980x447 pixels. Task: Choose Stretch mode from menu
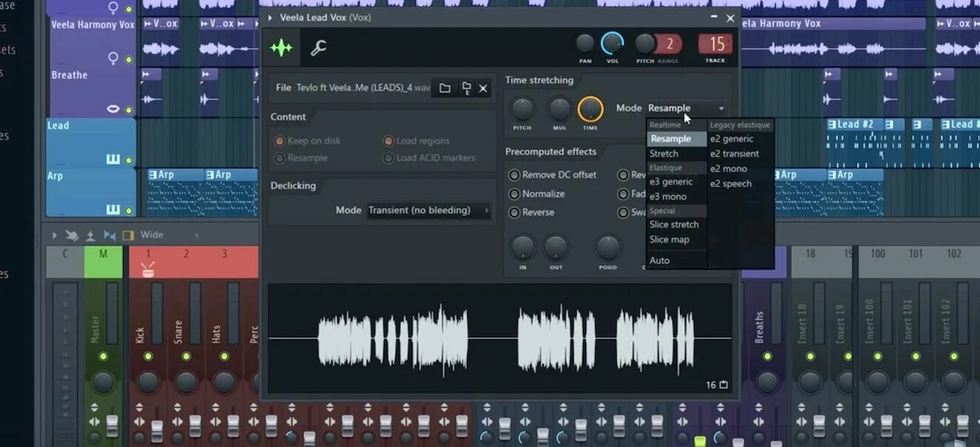coord(677,154)
